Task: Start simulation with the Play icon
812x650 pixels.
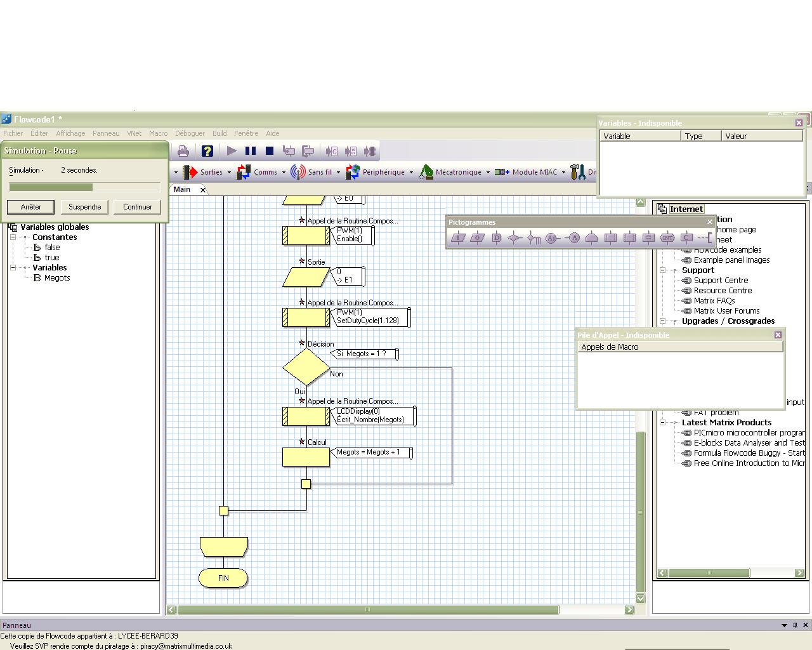Action: (x=232, y=151)
